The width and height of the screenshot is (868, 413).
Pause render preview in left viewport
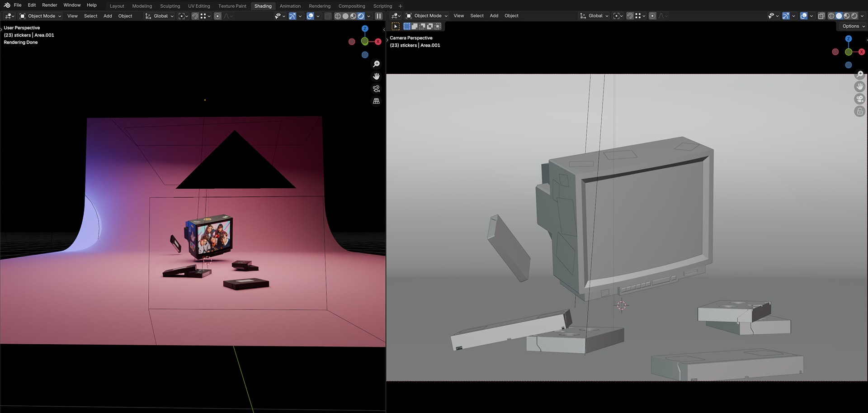pos(379,16)
